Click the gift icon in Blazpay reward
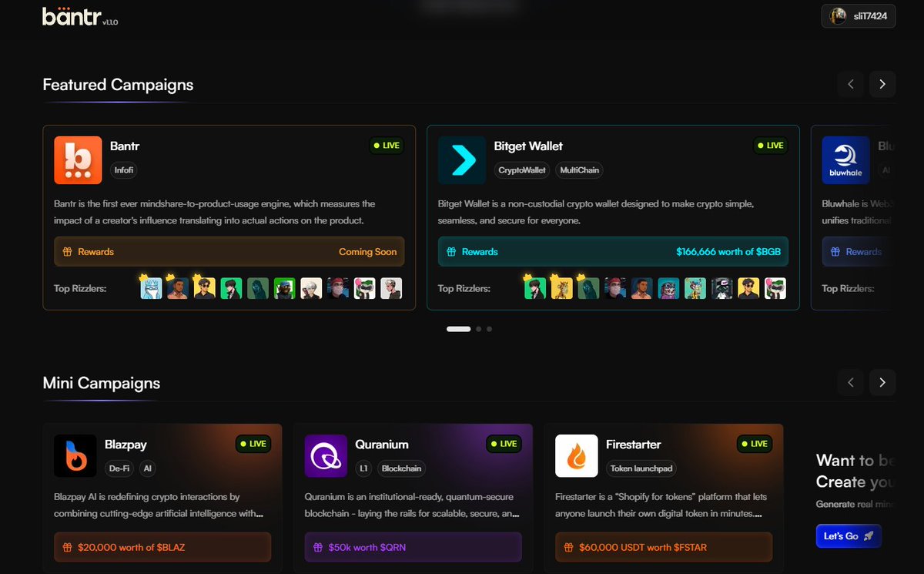The height and width of the screenshot is (574, 924). coord(68,547)
